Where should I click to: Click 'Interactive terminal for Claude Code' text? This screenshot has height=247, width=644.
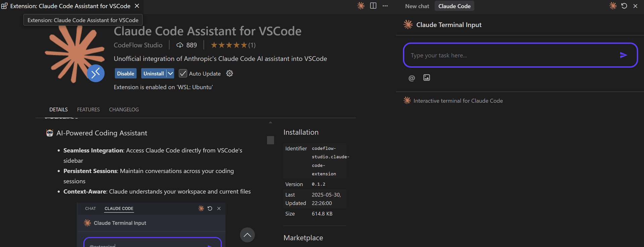pyautogui.click(x=458, y=101)
